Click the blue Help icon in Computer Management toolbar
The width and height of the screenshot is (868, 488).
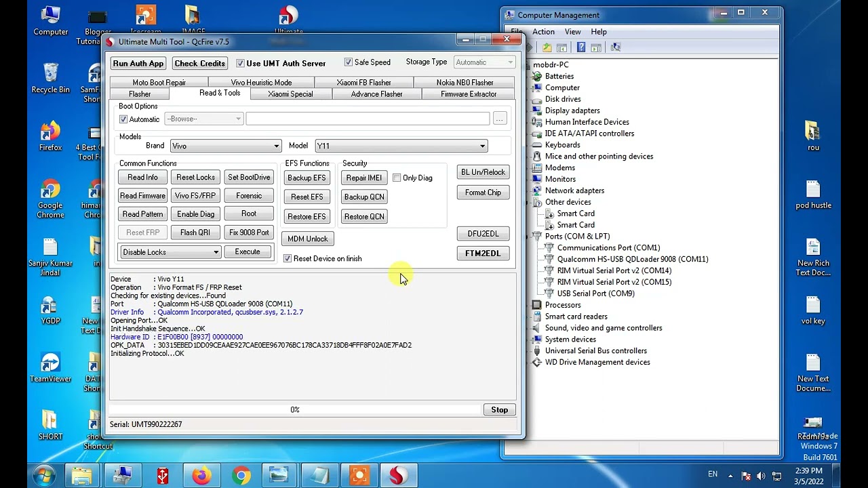[x=581, y=47]
